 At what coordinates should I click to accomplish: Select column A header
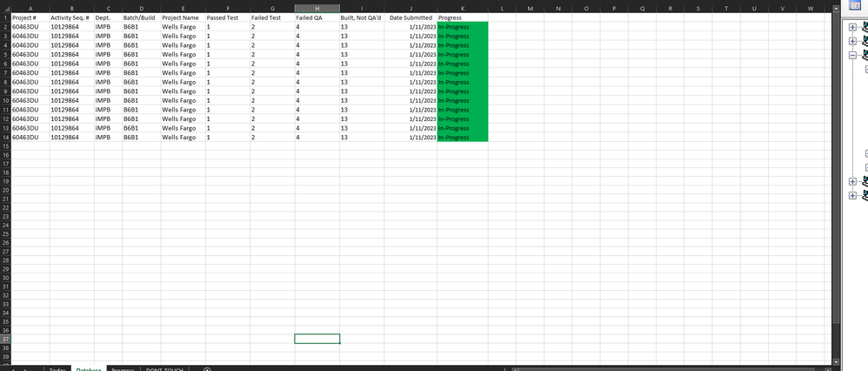(30, 9)
